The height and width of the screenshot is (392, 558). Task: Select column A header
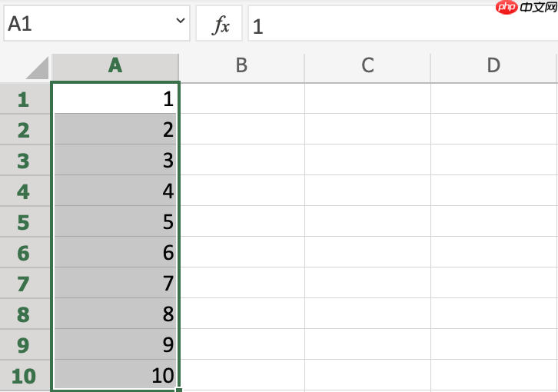point(115,67)
